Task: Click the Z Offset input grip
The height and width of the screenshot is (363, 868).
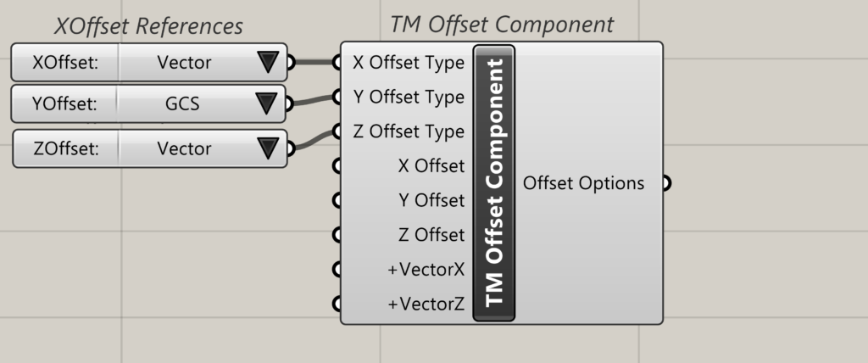Action: pyautogui.click(x=337, y=234)
